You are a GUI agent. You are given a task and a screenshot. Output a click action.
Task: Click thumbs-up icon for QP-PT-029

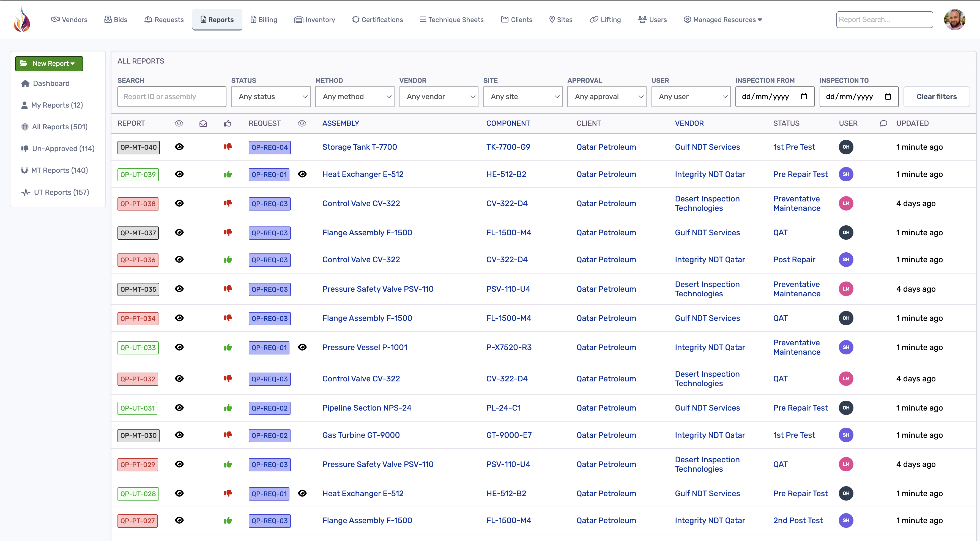228,464
